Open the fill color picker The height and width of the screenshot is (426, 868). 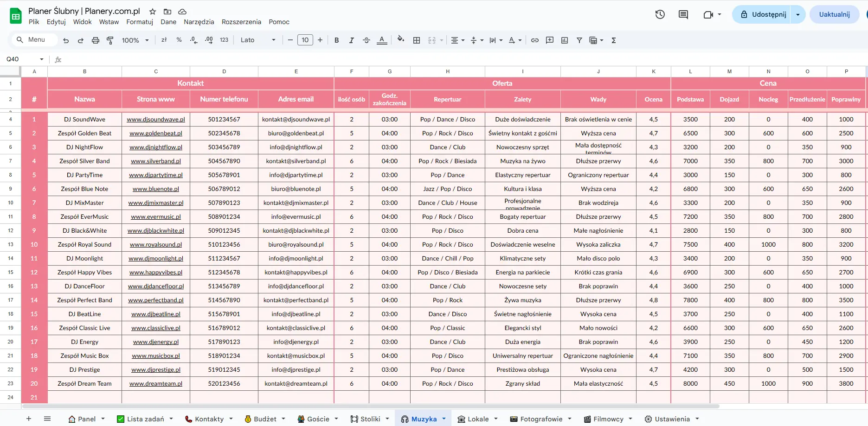coord(401,39)
